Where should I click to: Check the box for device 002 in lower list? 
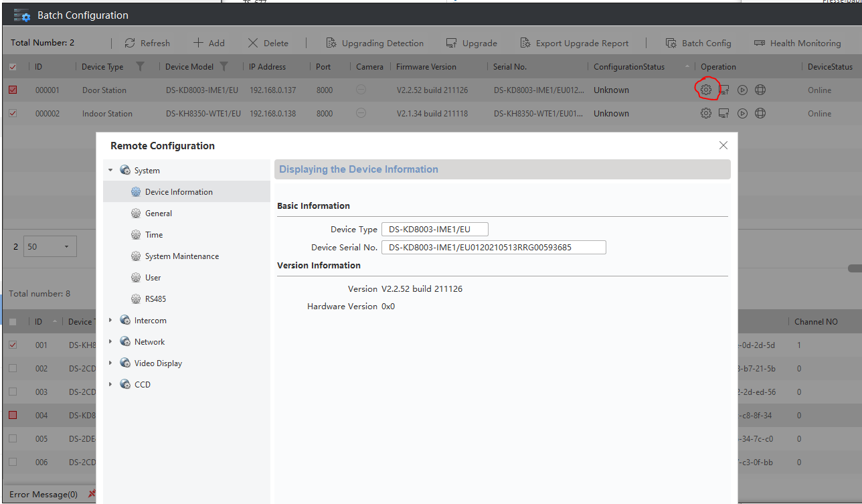[x=13, y=368]
